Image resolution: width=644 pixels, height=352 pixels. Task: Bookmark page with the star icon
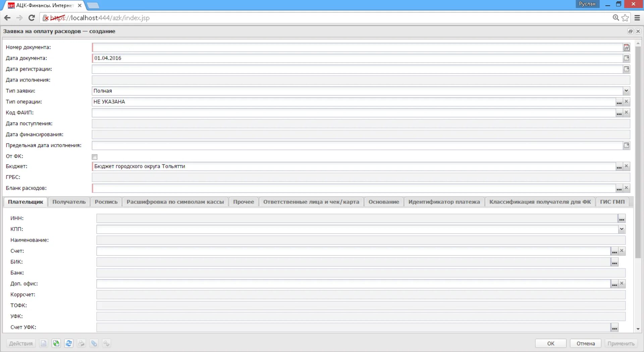[x=625, y=18]
